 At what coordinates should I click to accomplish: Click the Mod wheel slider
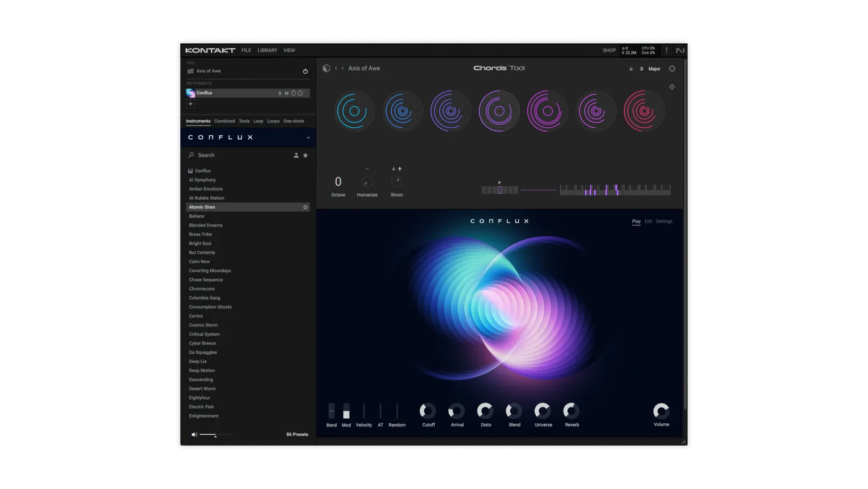[347, 411]
